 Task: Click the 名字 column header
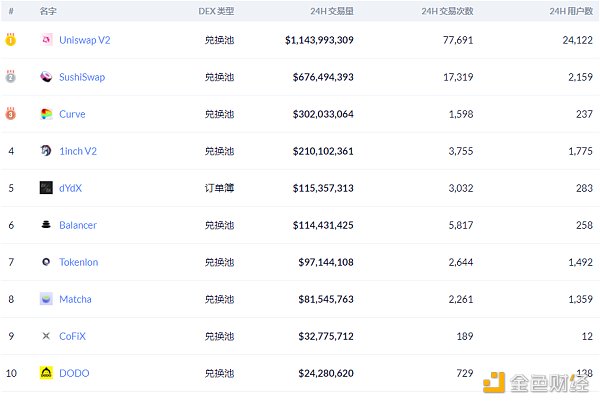tap(48, 10)
